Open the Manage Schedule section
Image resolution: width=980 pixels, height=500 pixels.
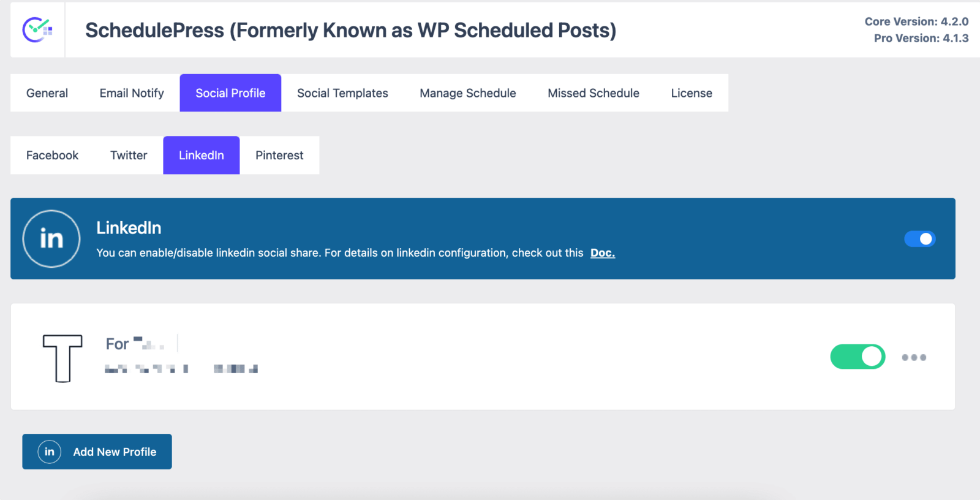point(467,93)
